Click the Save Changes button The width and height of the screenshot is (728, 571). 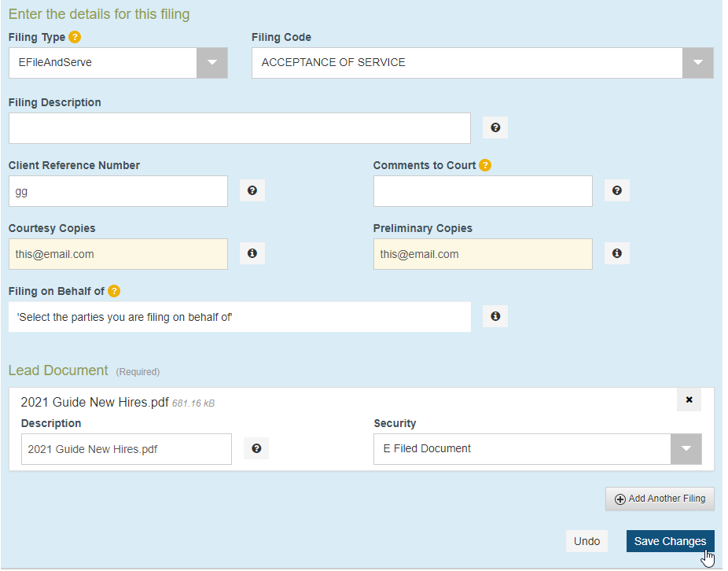click(670, 541)
